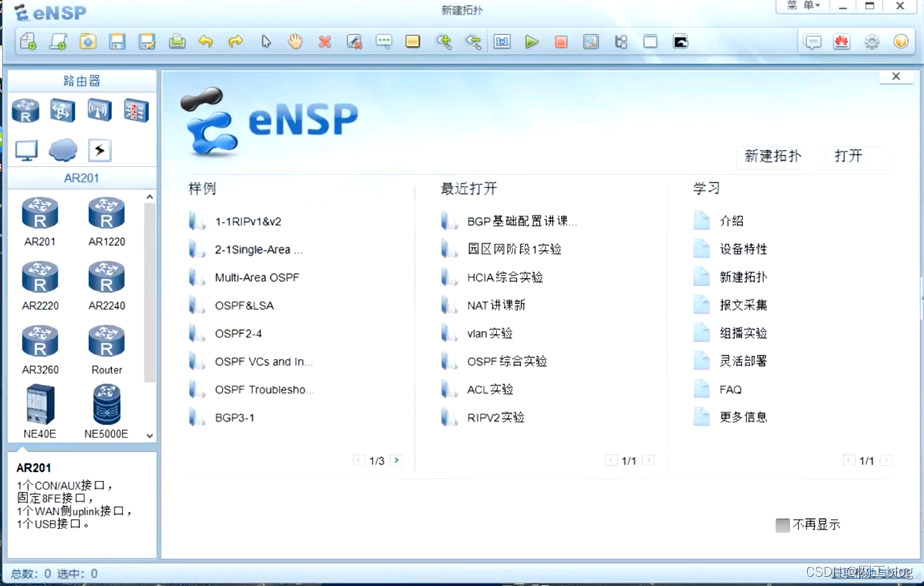The width and height of the screenshot is (924, 586).
Task: Select the Switch device category icon
Action: (63, 110)
